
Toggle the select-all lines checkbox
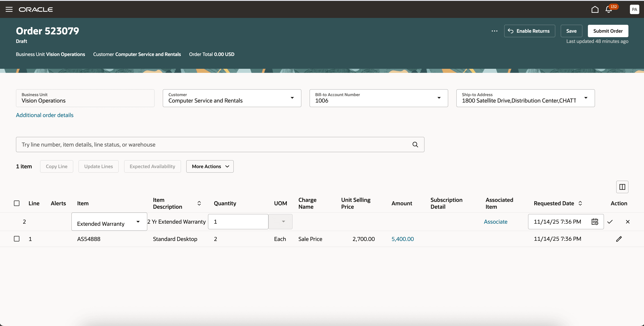[17, 203]
